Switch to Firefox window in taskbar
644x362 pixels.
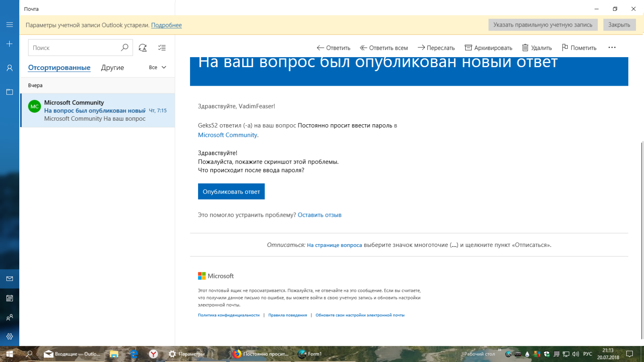click(x=261, y=354)
